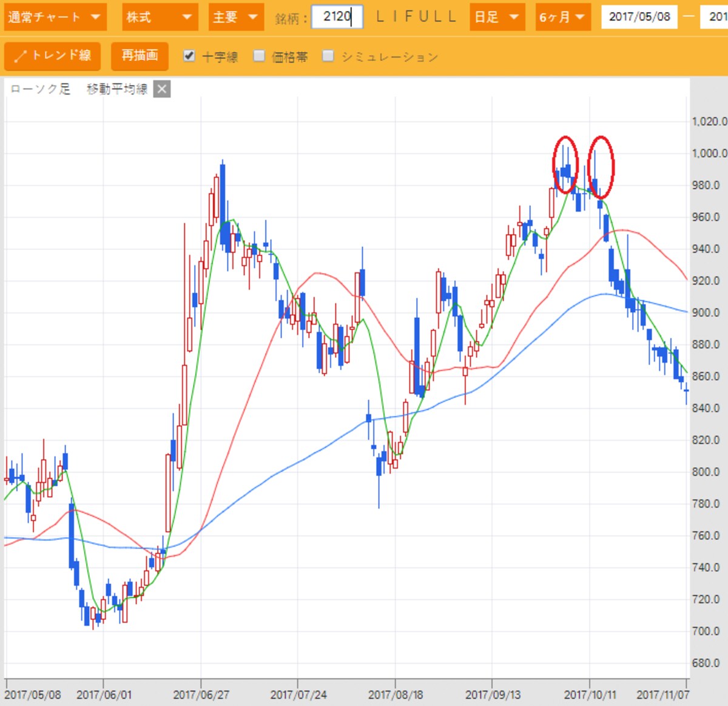This screenshot has width=728, height=706.
Task: Enable the 価格帯 price band checkbox
Action: pyautogui.click(x=259, y=56)
